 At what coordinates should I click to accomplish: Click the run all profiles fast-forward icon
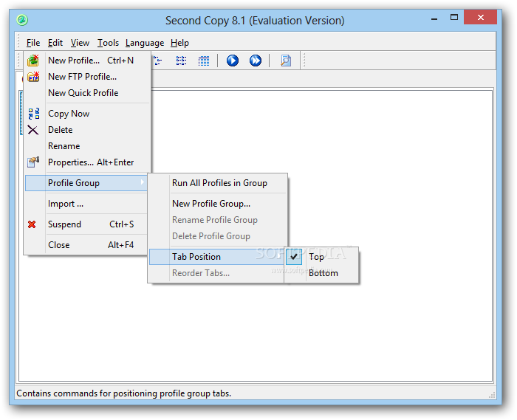point(256,61)
